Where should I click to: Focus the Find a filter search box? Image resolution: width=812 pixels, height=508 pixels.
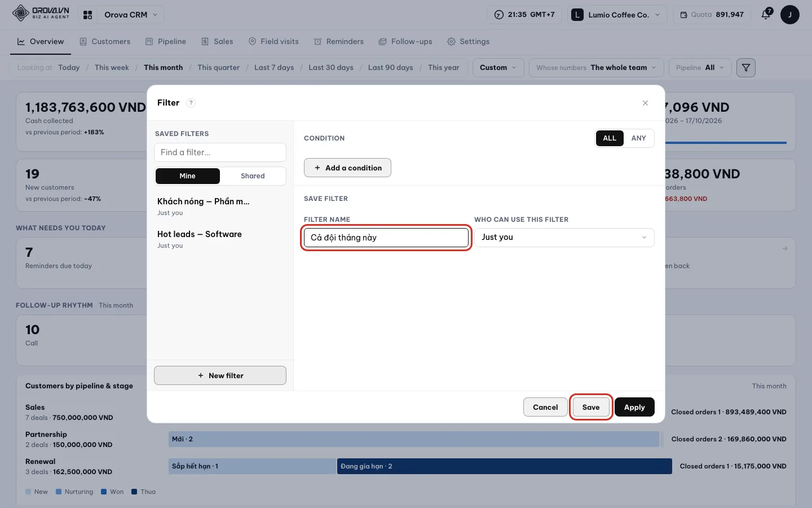(x=220, y=152)
